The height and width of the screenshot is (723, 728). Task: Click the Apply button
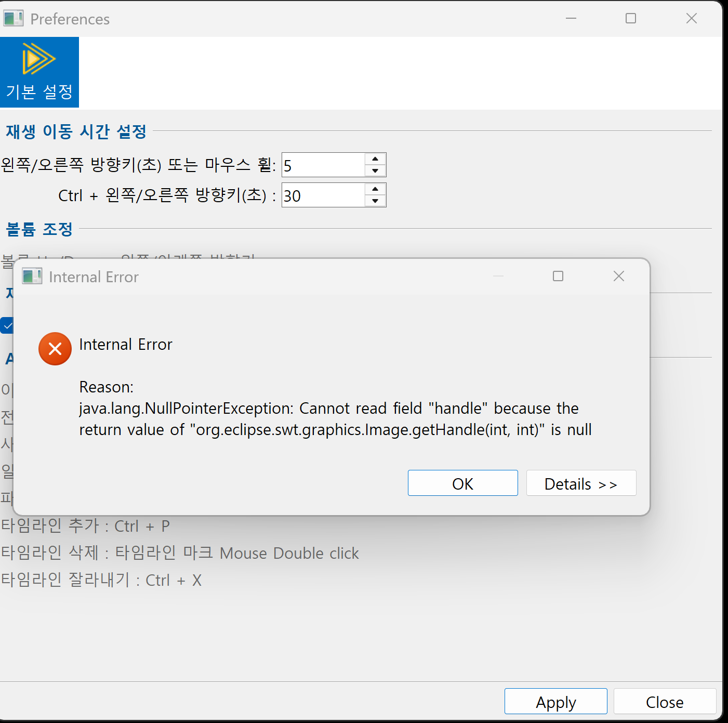(555, 702)
